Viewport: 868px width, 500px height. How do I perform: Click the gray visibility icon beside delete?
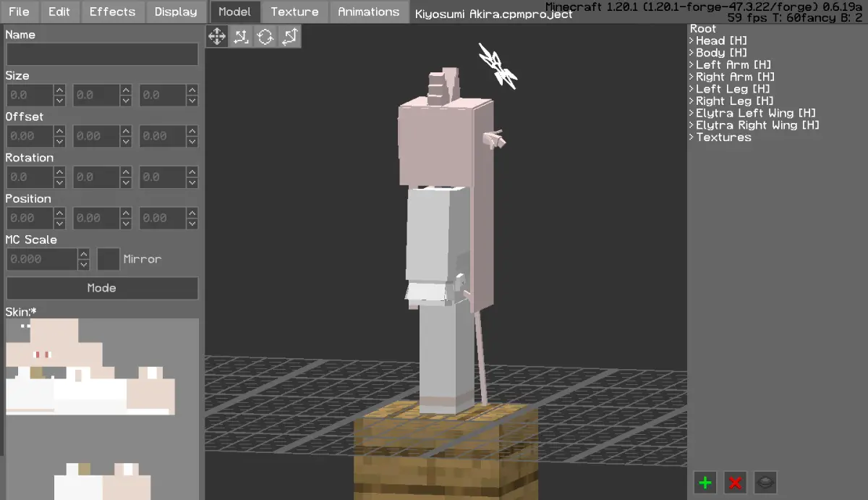[766, 483]
